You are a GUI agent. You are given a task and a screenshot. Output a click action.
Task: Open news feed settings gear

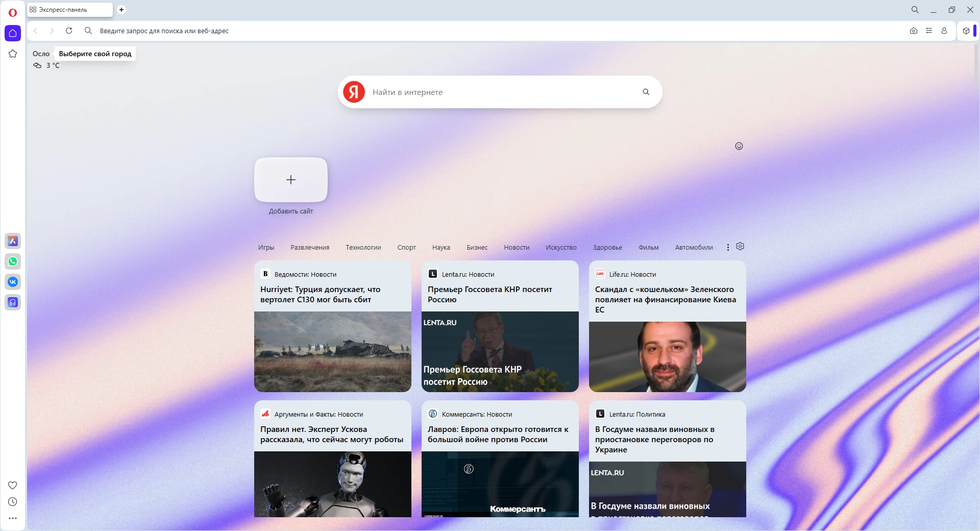(x=740, y=247)
